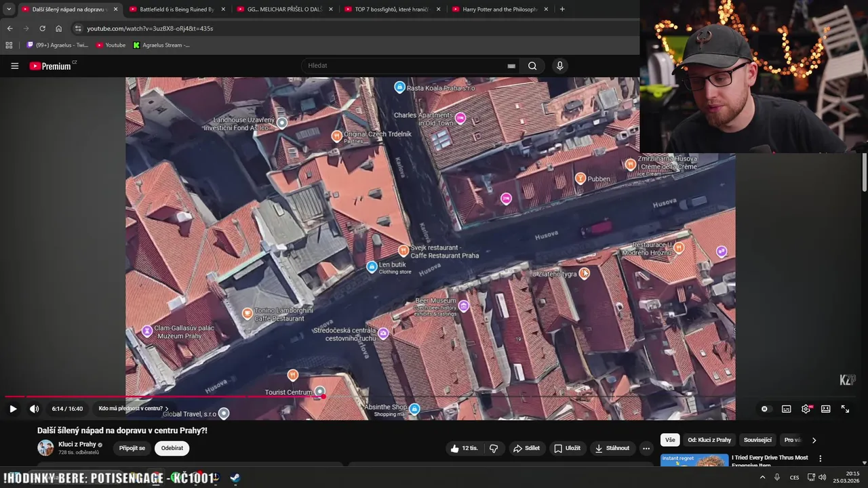Share video via Sdílet button

(526, 448)
